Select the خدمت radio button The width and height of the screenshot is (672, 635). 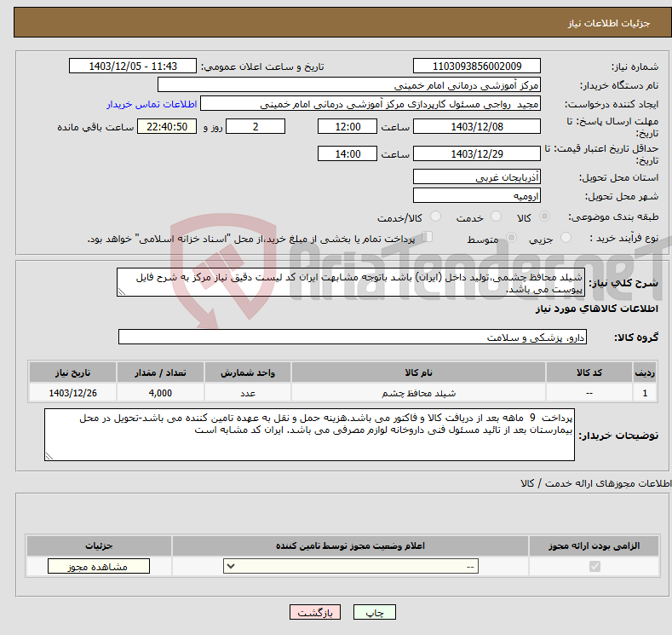coord(496,216)
